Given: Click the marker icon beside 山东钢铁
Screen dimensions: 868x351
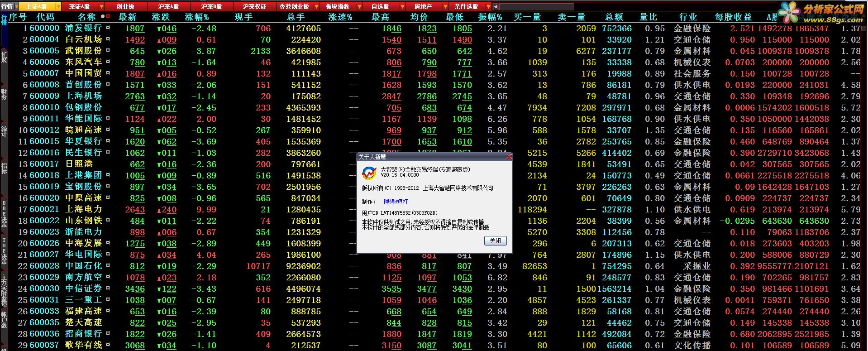Looking at the screenshot, I should (x=108, y=220).
